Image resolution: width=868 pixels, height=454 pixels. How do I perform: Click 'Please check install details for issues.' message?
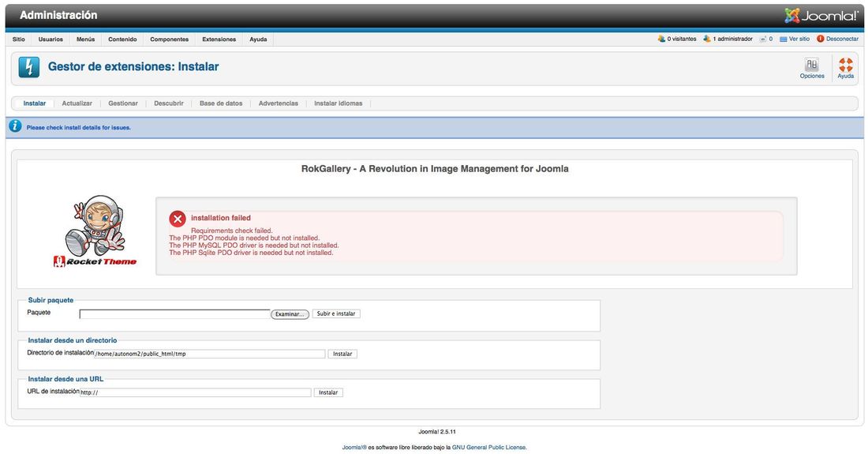(79, 127)
